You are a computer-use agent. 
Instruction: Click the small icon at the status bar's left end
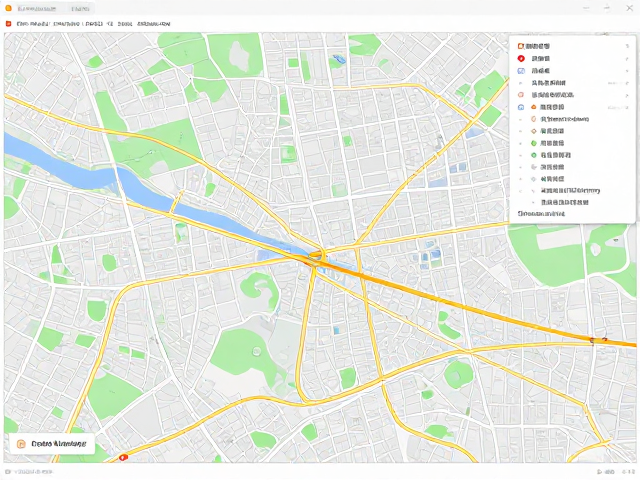click(7, 472)
